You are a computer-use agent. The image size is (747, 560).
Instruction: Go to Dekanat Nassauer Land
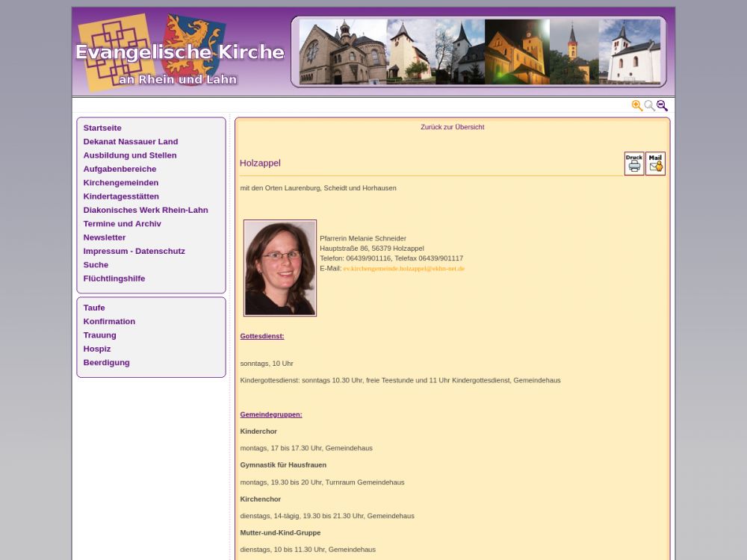[131, 142]
